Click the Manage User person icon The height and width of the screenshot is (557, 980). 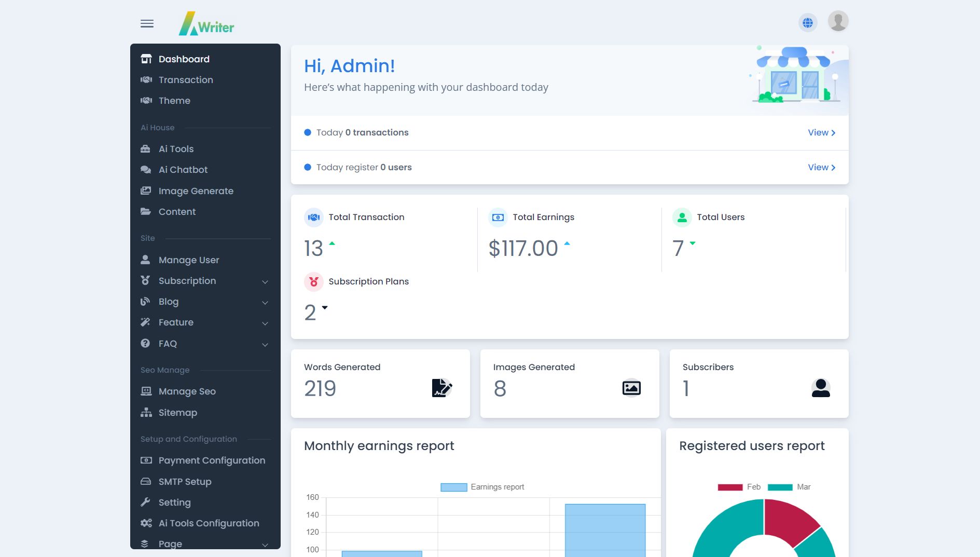(x=145, y=260)
